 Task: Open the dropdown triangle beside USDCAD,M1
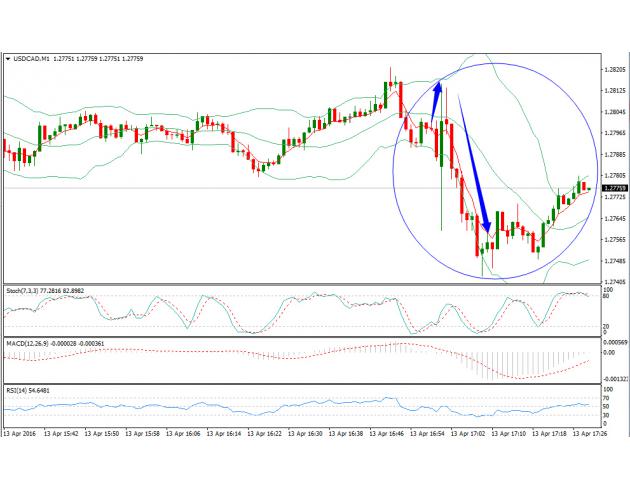click(8, 59)
